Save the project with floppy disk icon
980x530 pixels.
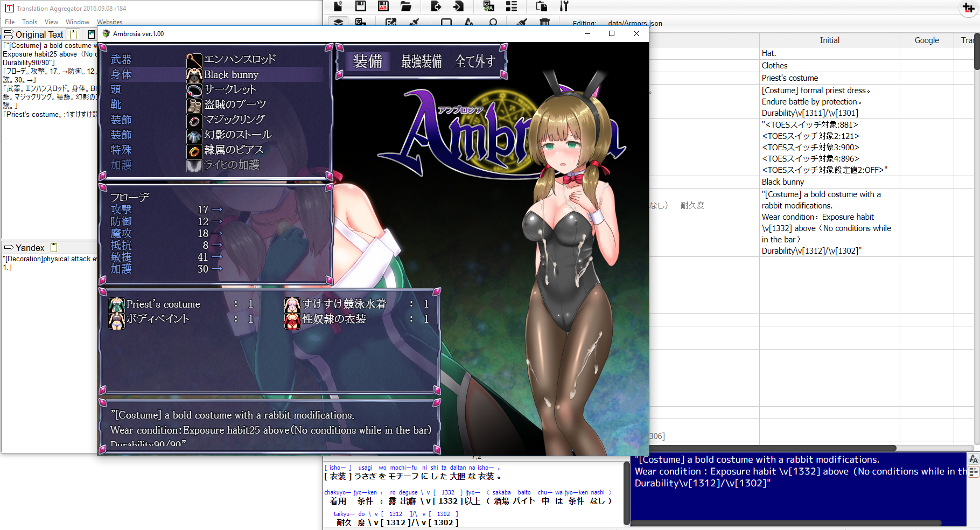click(361, 6)
